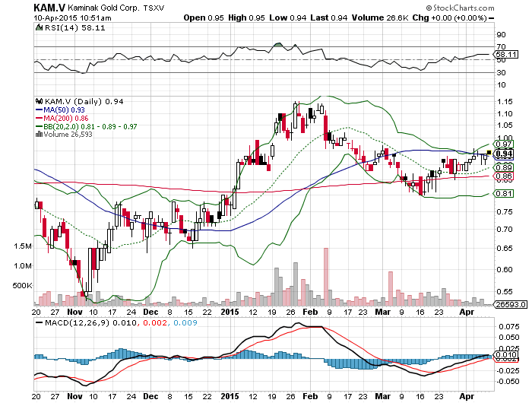The image size is (532, 403).
Task: Click the 0.075 MACD axis label
Action: click(x=509, y=327)
